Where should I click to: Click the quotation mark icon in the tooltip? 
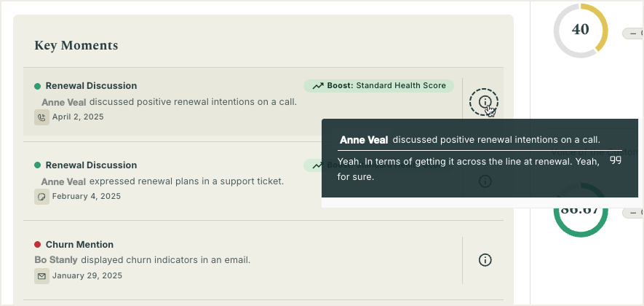click(x=615, y=160)
